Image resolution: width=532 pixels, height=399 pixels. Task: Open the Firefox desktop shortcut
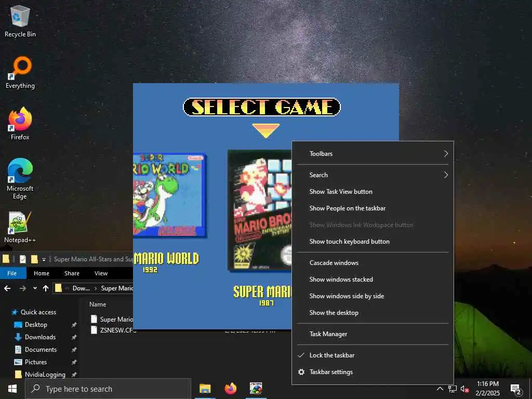(x=20, y=124)
